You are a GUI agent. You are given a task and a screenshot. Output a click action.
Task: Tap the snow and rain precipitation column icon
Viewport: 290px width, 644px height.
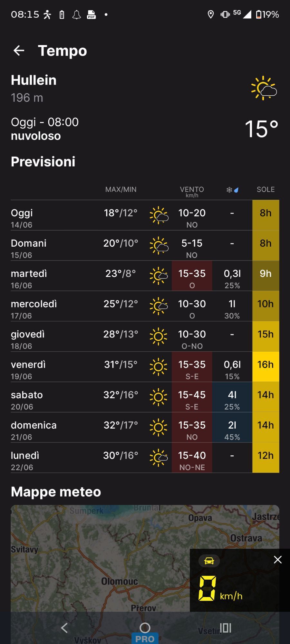[232, 190]
